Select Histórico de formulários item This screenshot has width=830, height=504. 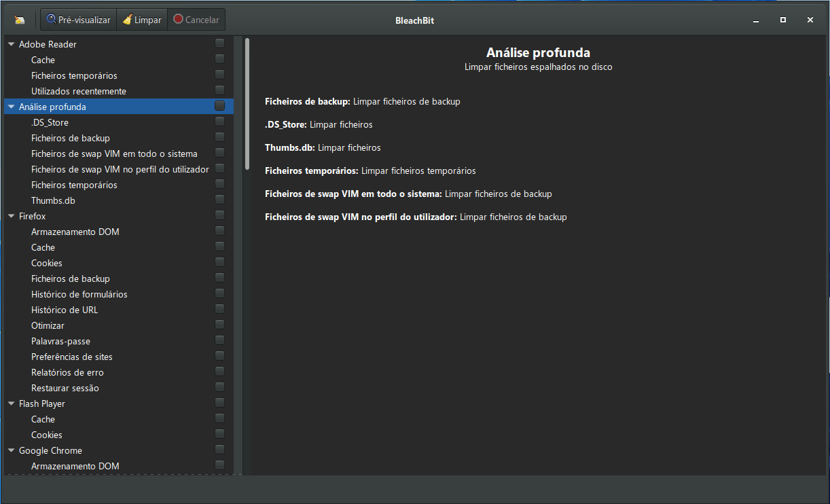point(119,294)
